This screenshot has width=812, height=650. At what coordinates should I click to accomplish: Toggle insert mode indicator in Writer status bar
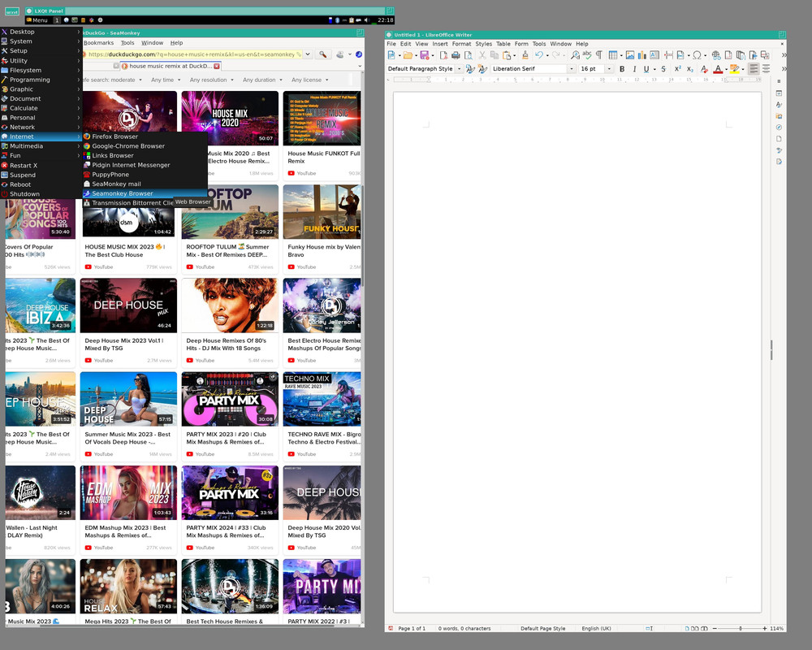[x=649, y=628]
